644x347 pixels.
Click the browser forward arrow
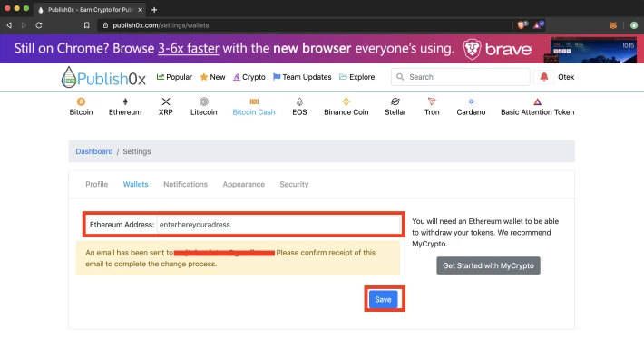click(24, 25)
